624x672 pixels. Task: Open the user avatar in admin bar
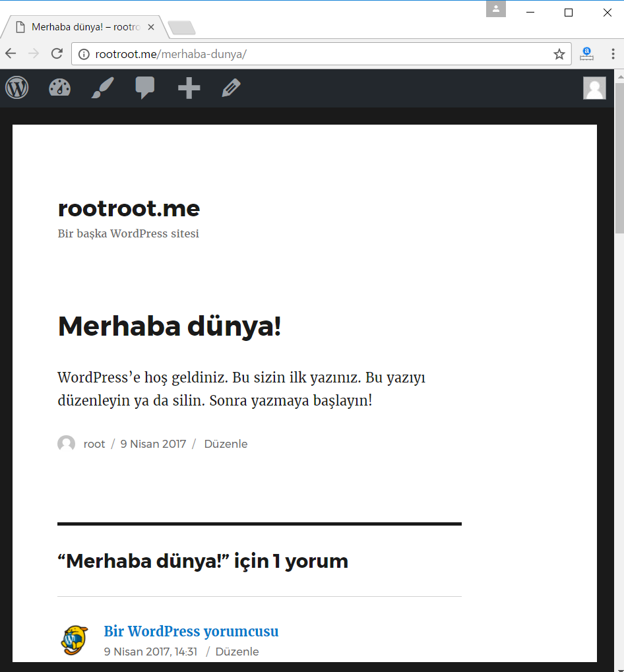594,88
